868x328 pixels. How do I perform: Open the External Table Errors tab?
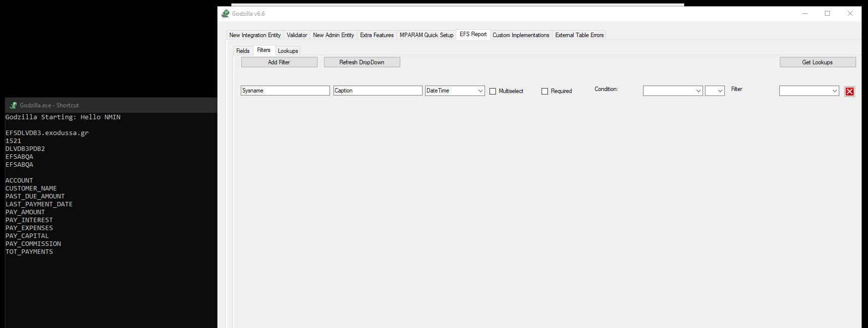click(579, 35)
